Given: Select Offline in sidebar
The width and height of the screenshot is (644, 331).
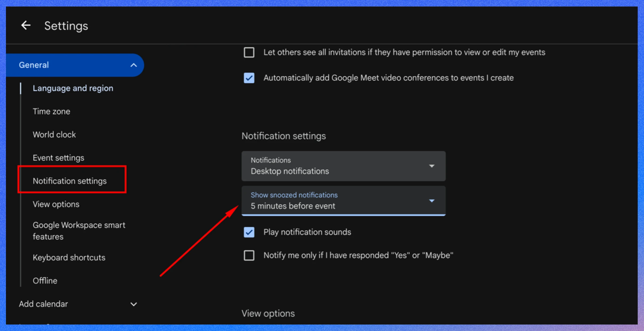Looking at the screenshot, I should click(45, 281).
